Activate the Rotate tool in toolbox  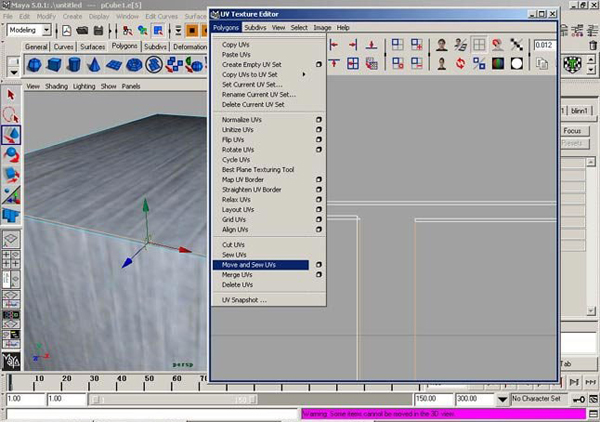pyautogui.click(x=11, y=155)
